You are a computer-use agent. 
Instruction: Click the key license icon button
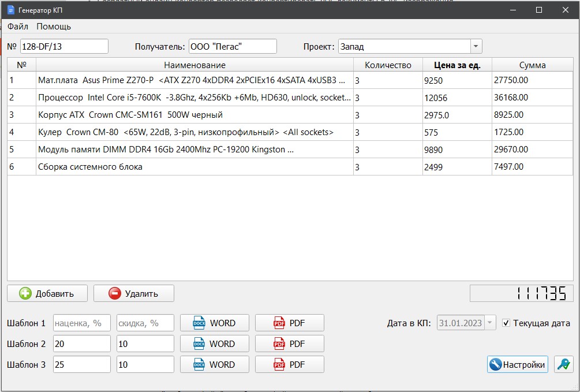point(563,364)
